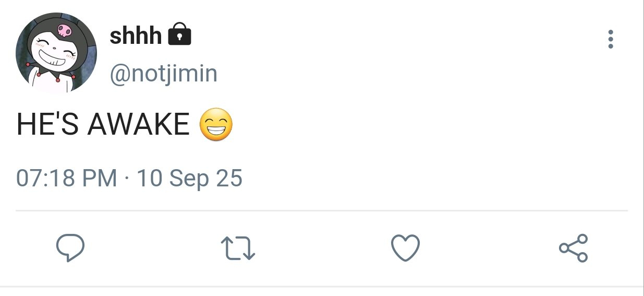Screen dimensions: 644x296
Task: Share this tweet via the share icon
Action: [573, 247]
